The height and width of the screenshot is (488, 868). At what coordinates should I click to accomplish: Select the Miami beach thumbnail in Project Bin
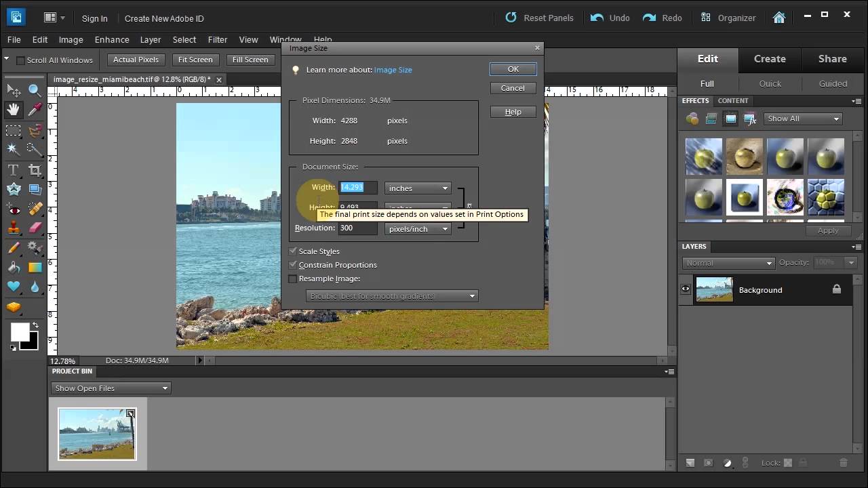[97, 434]
